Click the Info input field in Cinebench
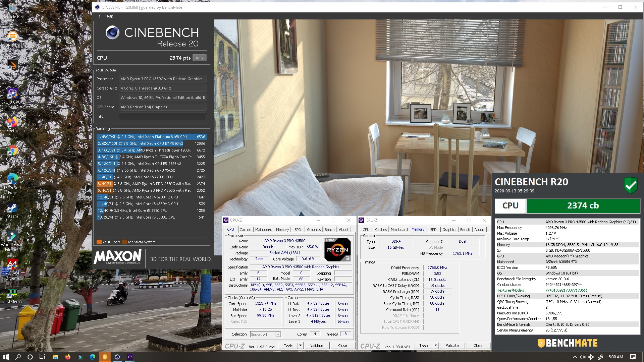The image size is (644, 362). click(163, 116)
